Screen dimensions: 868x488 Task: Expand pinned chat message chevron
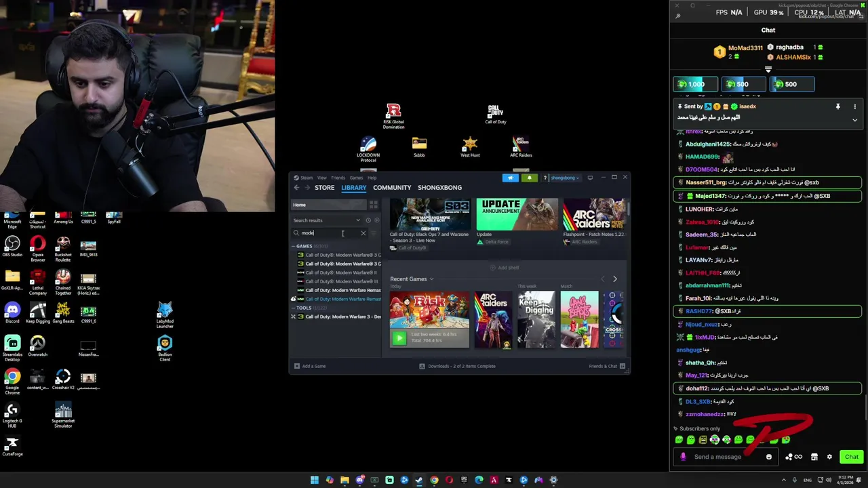coord(854,120)
